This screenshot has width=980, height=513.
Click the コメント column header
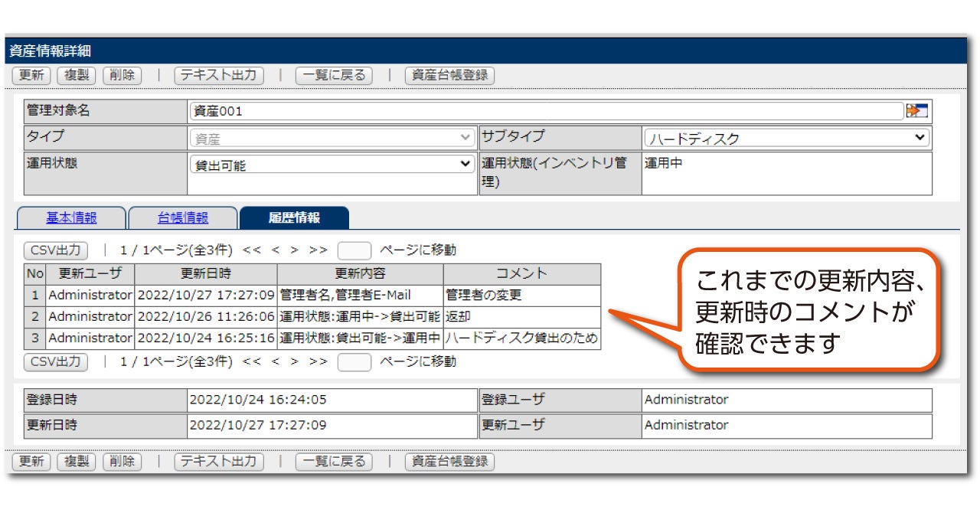coord(522,273)
